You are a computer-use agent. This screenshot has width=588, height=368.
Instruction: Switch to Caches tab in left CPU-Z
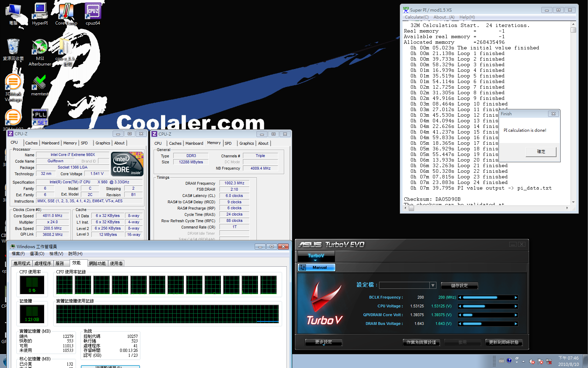tap(31, 143)
